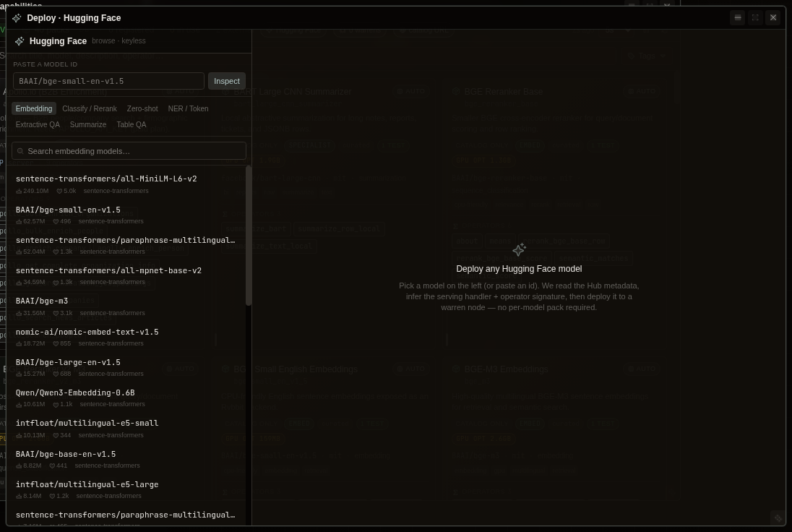Click the heart icon beside 344 likes
Viewport: 792px width, 532px height.
56,435
